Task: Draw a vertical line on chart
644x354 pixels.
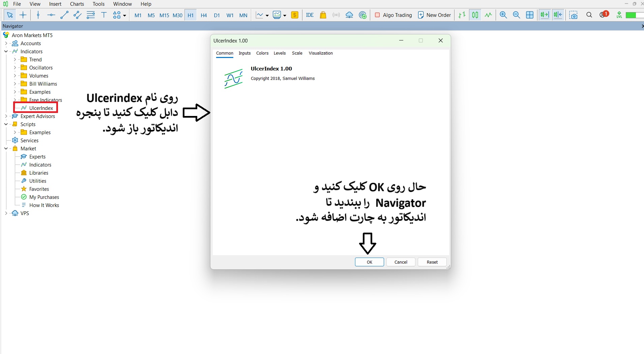Action: (x=38, y=15)
